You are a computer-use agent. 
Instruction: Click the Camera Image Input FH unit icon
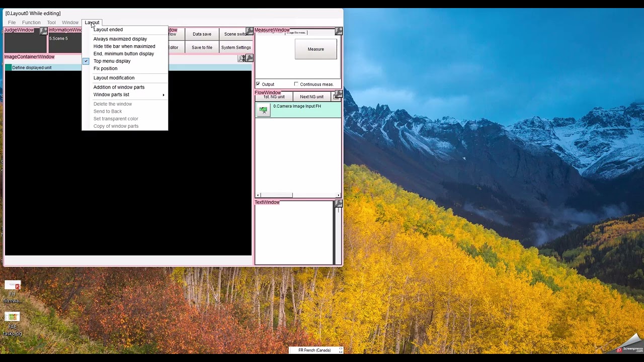263,110
